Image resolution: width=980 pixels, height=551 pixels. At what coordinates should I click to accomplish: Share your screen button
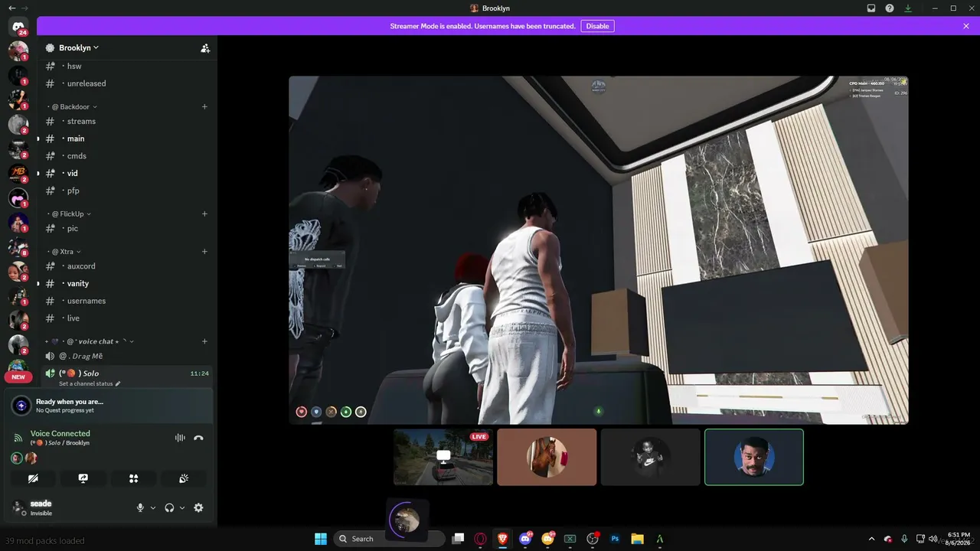click(x=83, y=478)
